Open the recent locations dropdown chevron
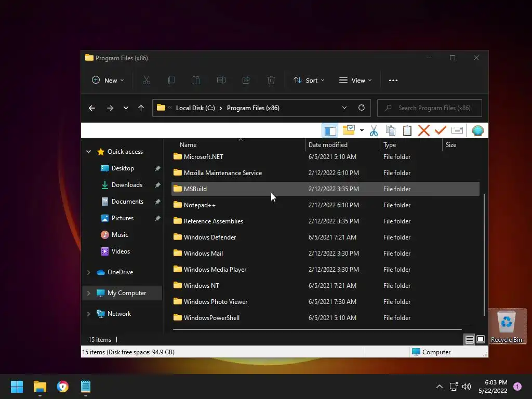532x399 pixels. pyautogui.click(x=126, y=108)
